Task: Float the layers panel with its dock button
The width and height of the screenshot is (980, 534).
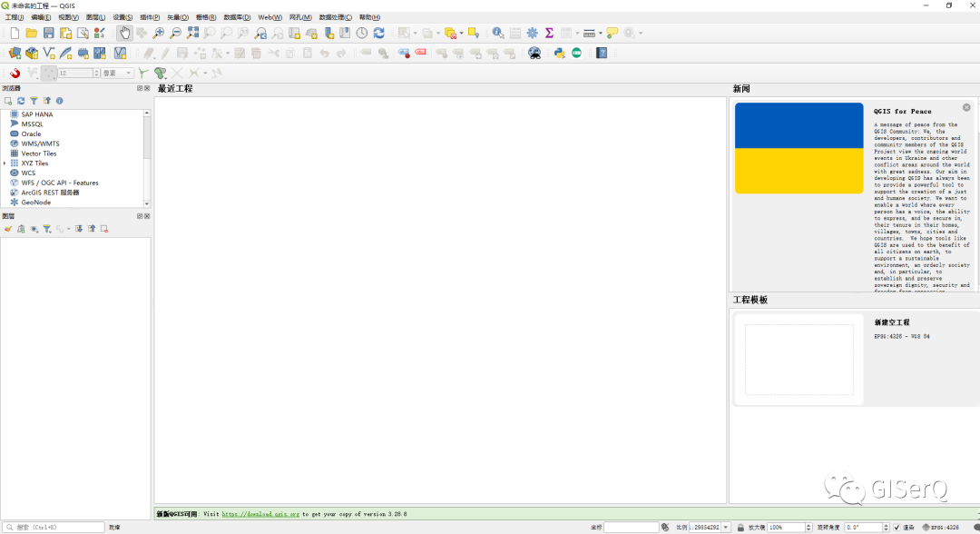Action: [x=140, y=216]
